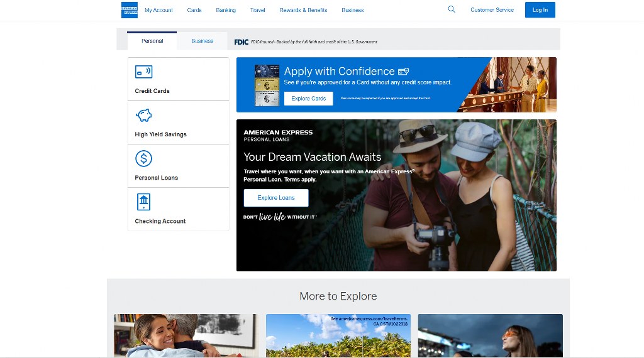The height and width of the screenshot is (358, 644).
Task: Open the Business menu in top navigation
Action: point(352,10)
